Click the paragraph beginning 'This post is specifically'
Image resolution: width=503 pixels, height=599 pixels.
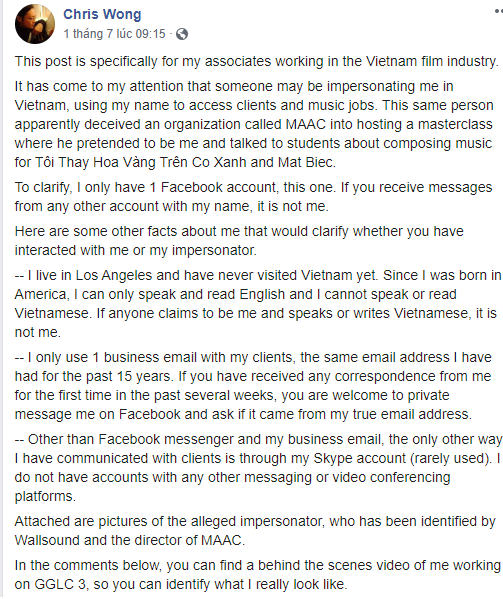coord(257,61)
